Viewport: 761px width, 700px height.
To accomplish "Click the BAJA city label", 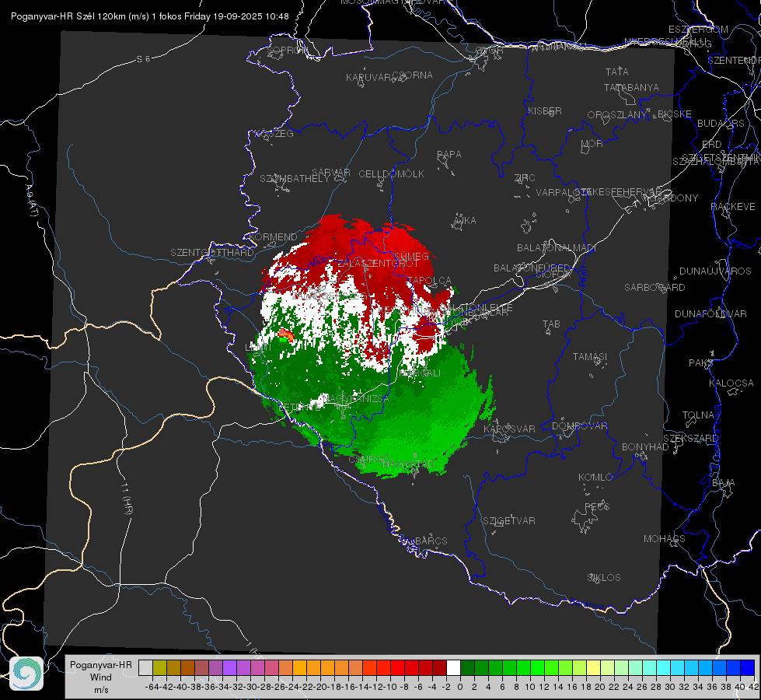I will 724,483.
